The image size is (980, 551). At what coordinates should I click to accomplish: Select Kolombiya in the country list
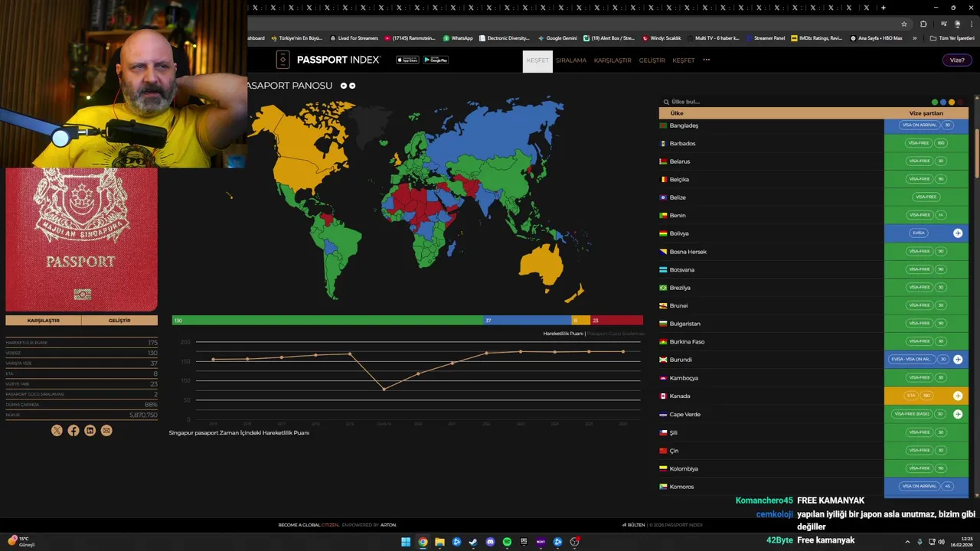click(684, 468)
